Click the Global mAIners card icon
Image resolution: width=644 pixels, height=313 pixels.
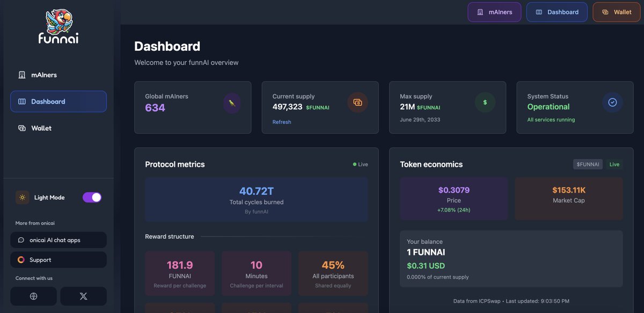point(232,103)
